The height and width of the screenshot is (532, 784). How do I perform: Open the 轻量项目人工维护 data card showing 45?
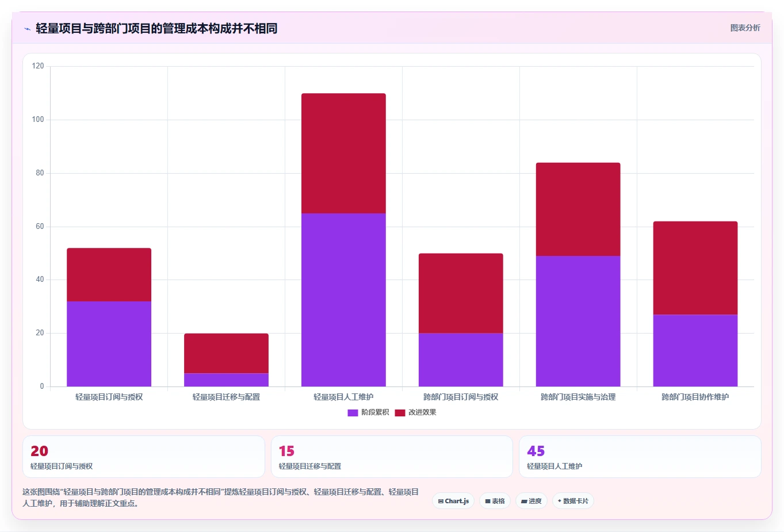pos(640,457)
